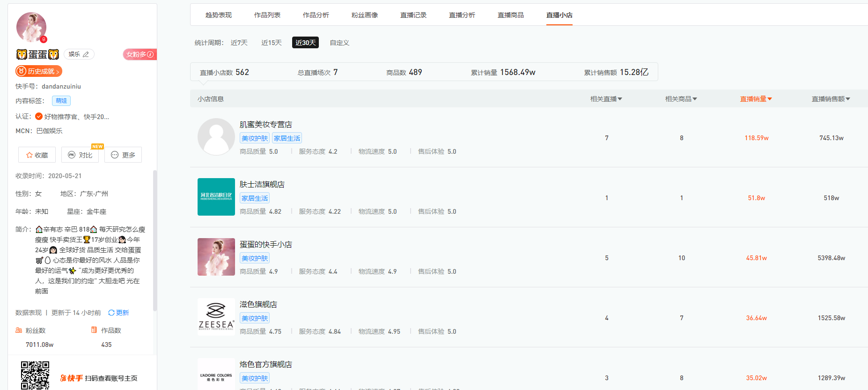
Task: Click the 家居生活 tag of 肌蜜美妆专营店
Action: click(287, 138)
